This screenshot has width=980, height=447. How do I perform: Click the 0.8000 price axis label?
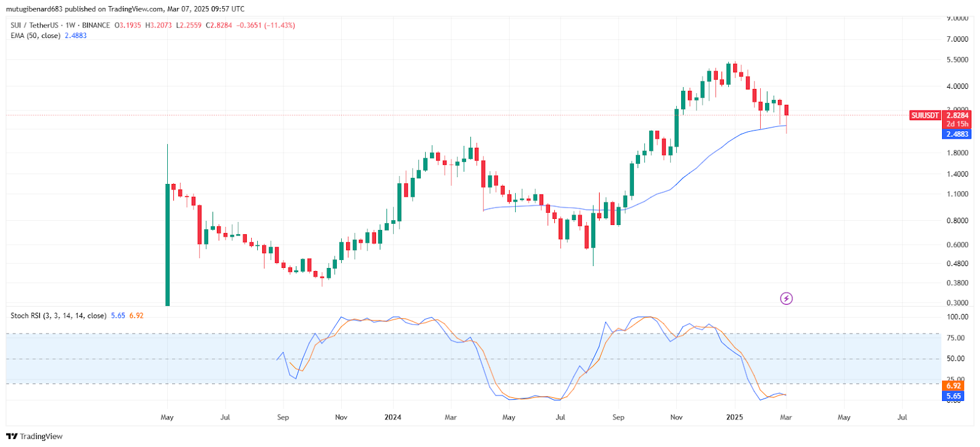957,221
